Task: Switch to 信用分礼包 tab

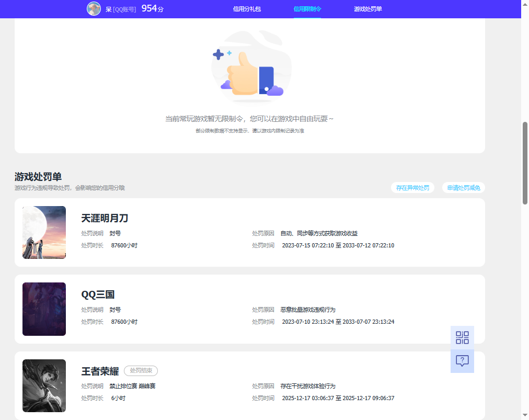Action: (x=247, y=9)
